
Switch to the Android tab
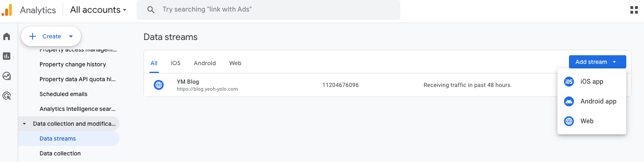coord(205,63)
